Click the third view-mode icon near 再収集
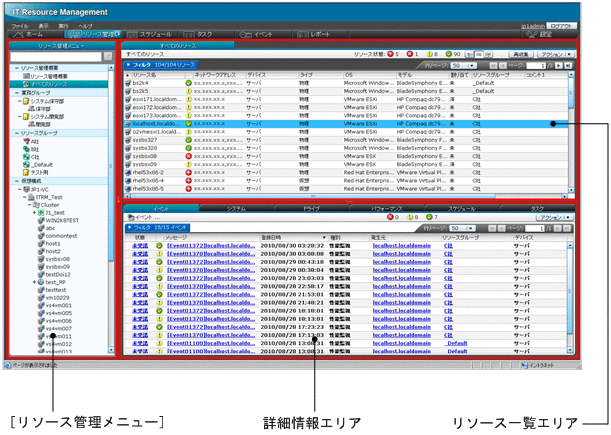The width and height of the screenshot is (611, 435). pos(489,54)
